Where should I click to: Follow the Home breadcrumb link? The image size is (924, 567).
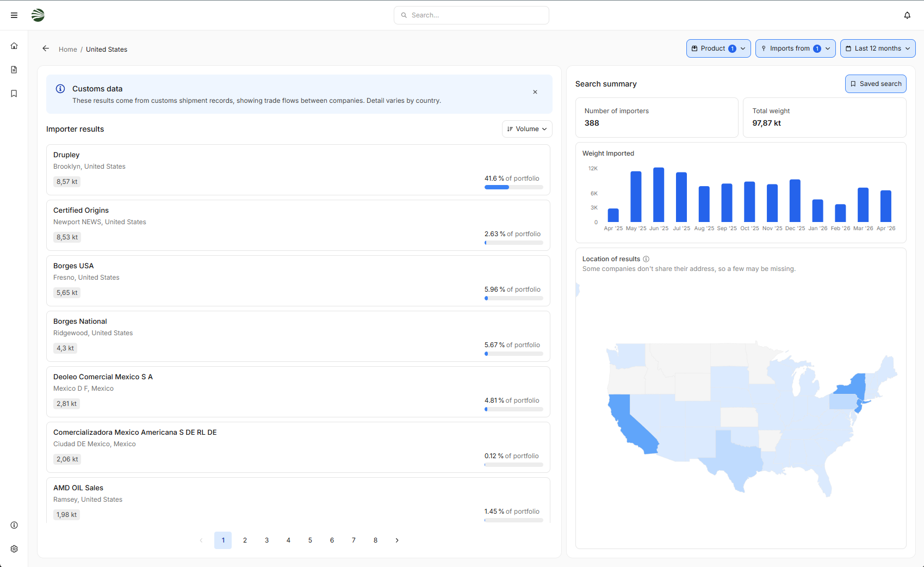click(x=68, y=50)
